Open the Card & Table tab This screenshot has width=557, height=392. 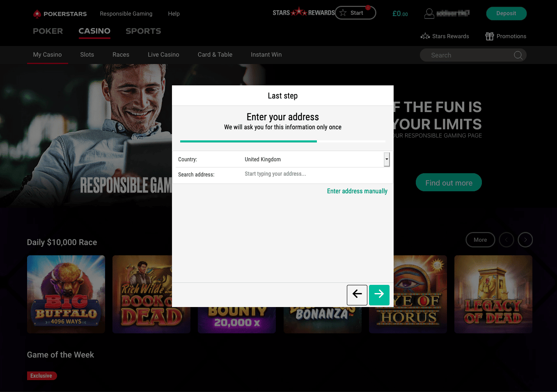215,55
